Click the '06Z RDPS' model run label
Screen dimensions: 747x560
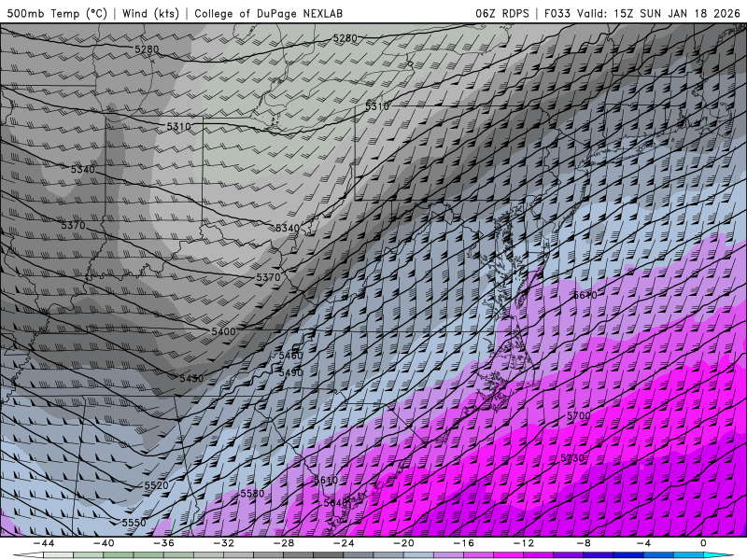click(502, 13)
